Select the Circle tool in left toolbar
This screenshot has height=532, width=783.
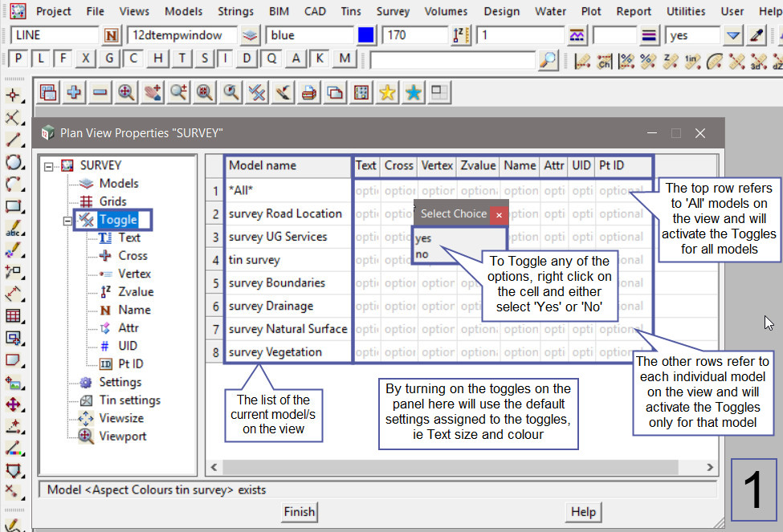click(13, 162)
